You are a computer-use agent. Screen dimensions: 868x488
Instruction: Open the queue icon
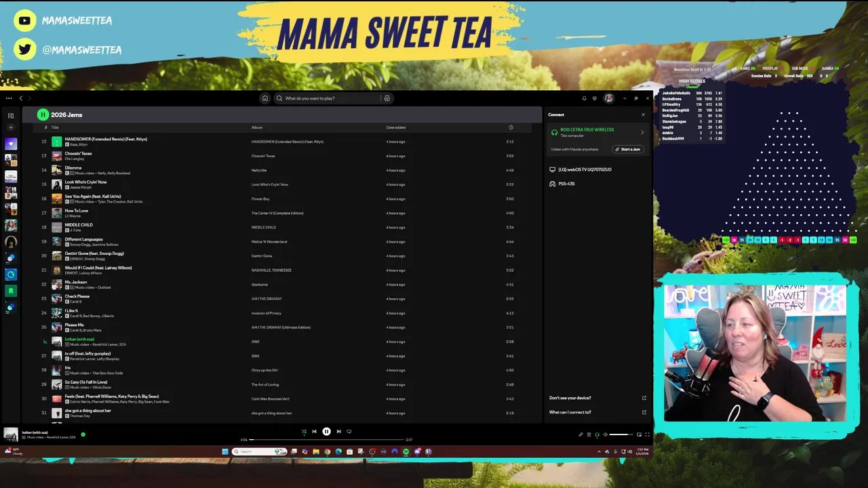[589, 434]
